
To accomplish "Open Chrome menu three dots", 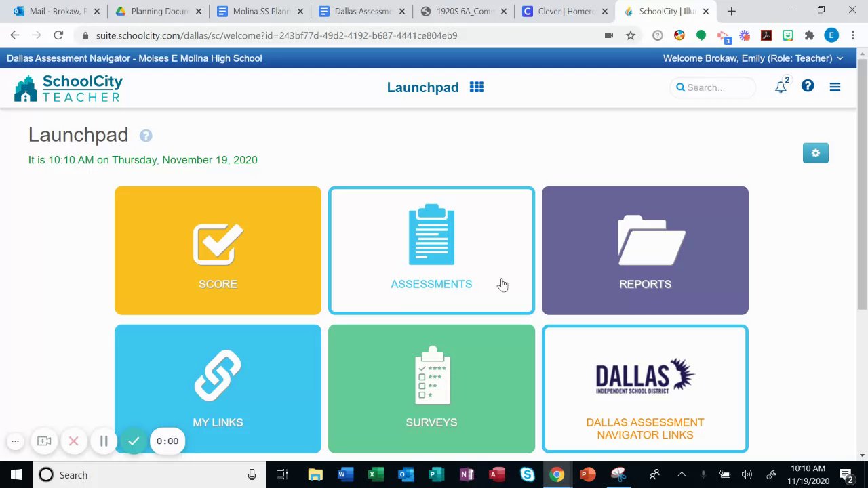I will 852,35.
